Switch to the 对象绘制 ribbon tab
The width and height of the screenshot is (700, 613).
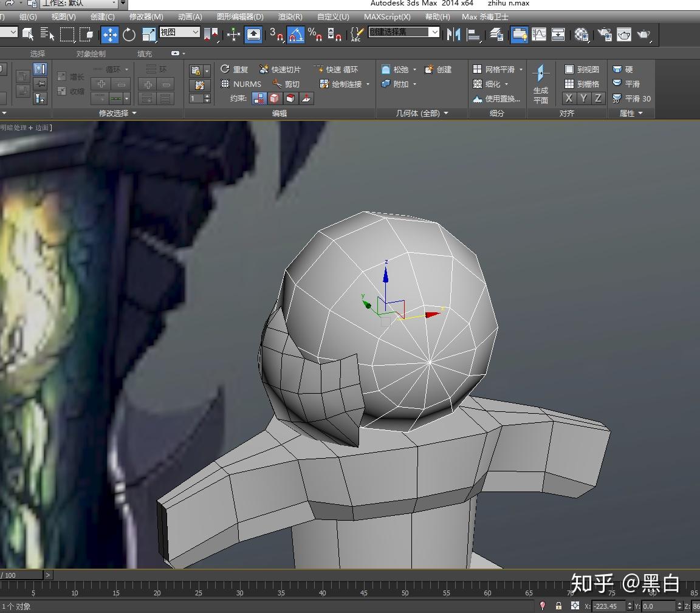(x=91, y=53)
